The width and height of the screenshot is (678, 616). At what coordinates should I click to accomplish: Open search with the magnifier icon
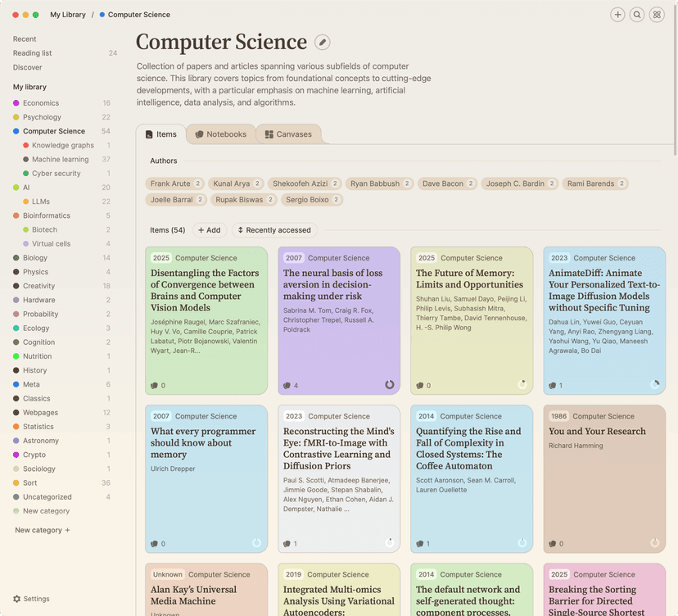click(637, 15)
